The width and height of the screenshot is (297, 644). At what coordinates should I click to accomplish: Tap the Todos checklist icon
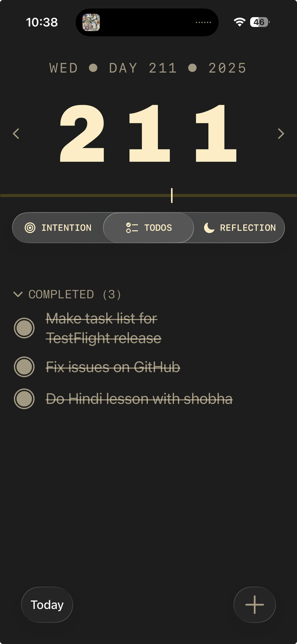[x=132, y=228]
